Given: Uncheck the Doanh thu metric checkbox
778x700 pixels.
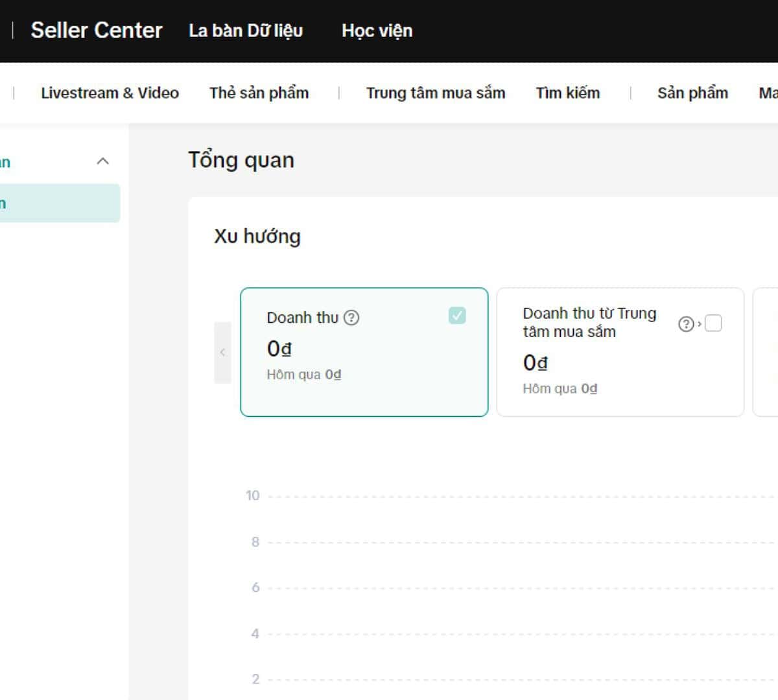Looking at the screenshot, I should 457,316.
